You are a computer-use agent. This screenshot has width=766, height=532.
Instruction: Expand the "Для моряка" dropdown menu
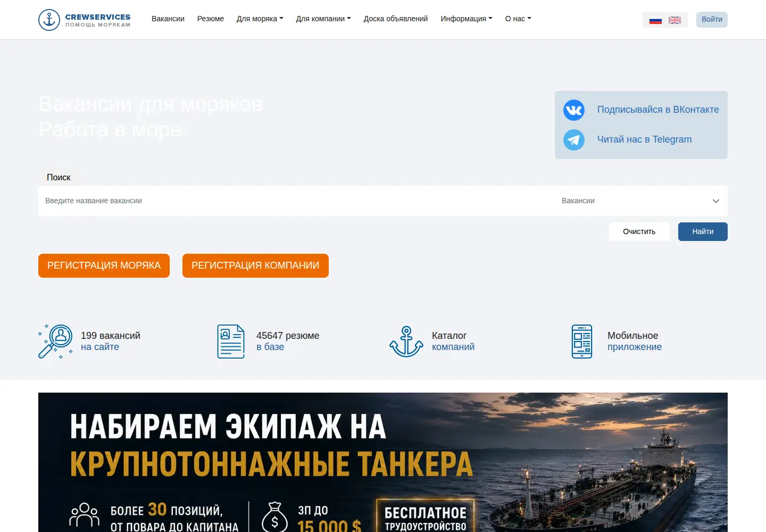click(x=260, y=19)
